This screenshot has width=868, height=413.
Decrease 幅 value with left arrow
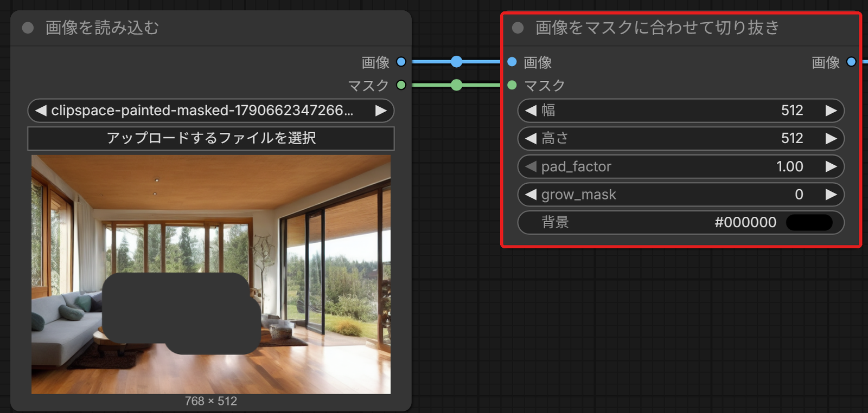tap(531, 111)
